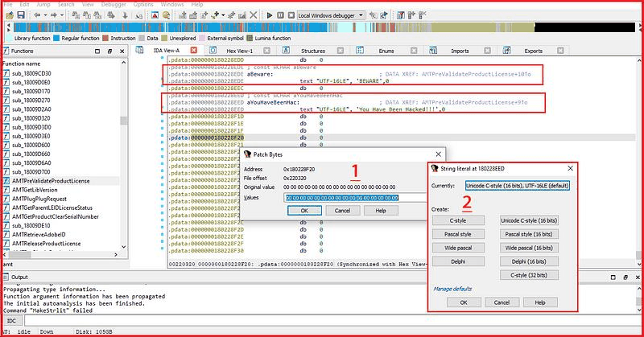Close the Structures tab
Viewport: 644px width, 337px height.
(340, 51)
